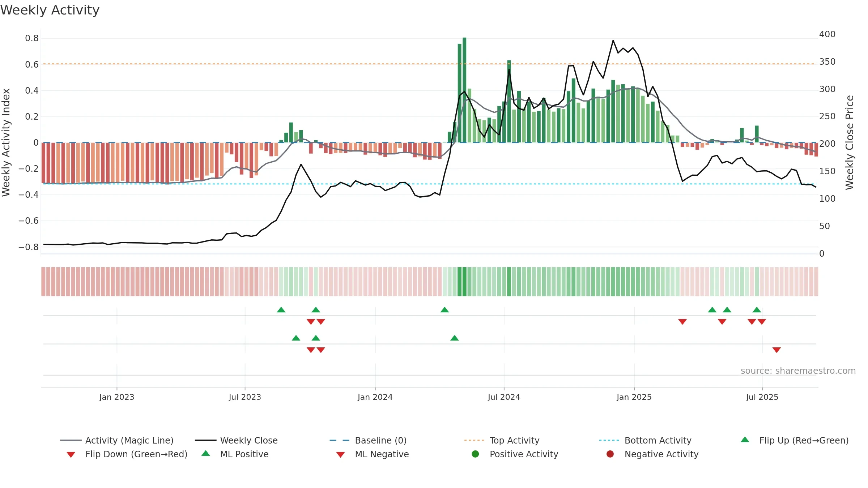
Task: Toggle Flip Up (Red→Green) legend entry
Action: click(794, 440)
